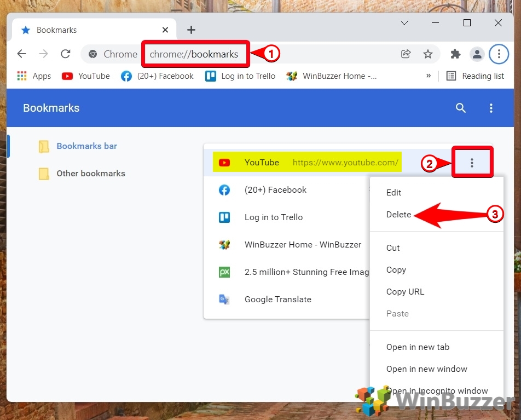Go back using the back arrow
The width and height of the screenshot is (521, 420).
21,54
